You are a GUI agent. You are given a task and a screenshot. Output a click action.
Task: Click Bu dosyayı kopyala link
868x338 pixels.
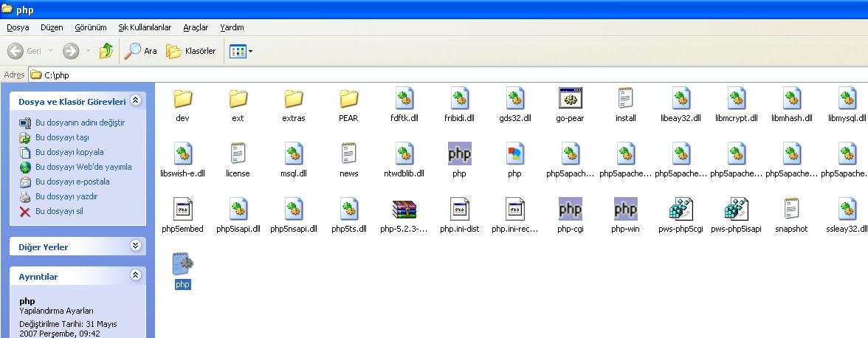coord(69,152)
